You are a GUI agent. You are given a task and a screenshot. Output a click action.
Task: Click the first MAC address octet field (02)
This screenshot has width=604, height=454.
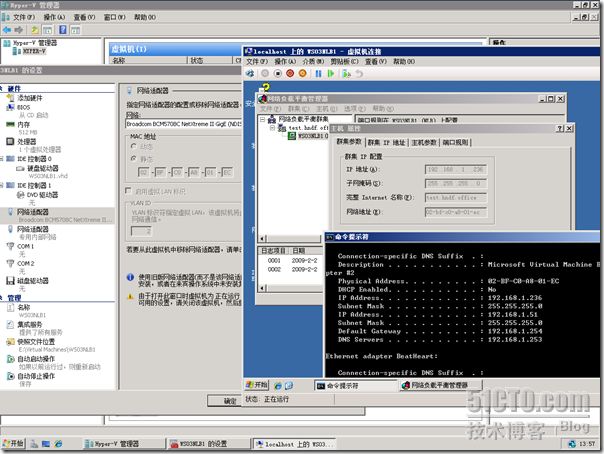point(143,172)
